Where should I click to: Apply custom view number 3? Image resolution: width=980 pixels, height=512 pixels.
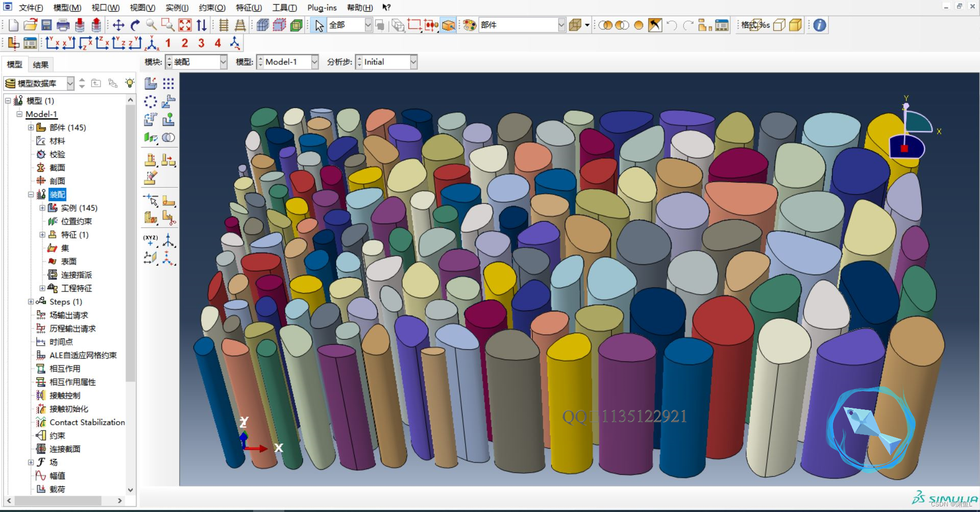click(201, 43)
